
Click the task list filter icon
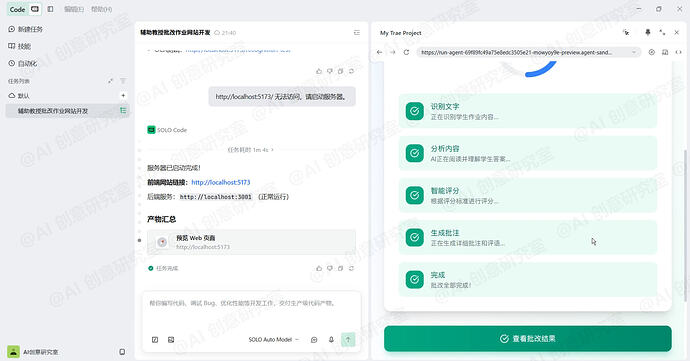point(123,81)
